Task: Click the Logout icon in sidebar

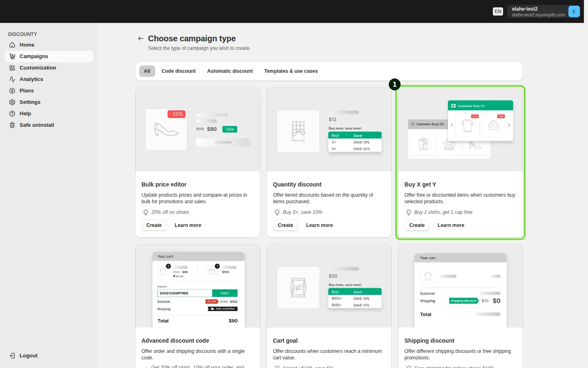Action: click(x=12, y=356)
